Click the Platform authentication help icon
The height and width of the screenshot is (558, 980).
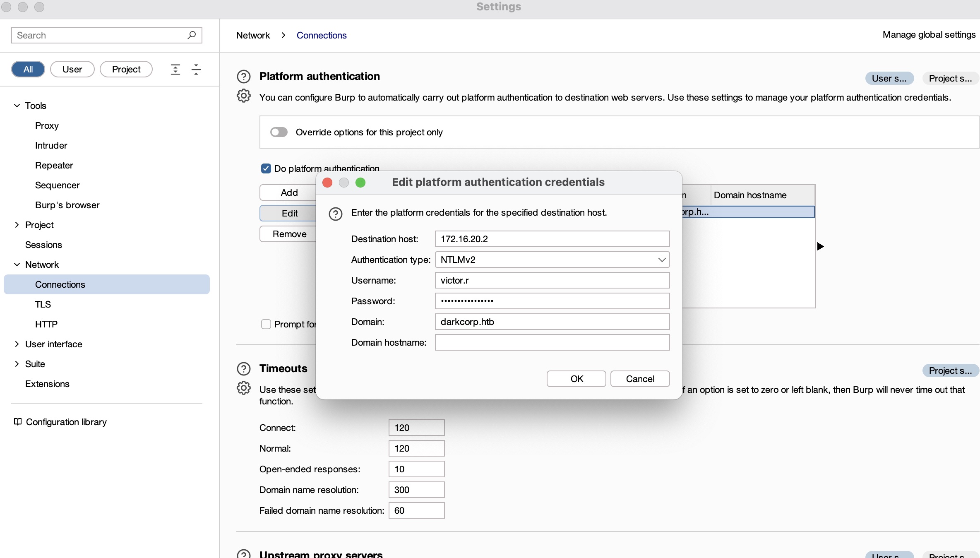coord(243,77)
